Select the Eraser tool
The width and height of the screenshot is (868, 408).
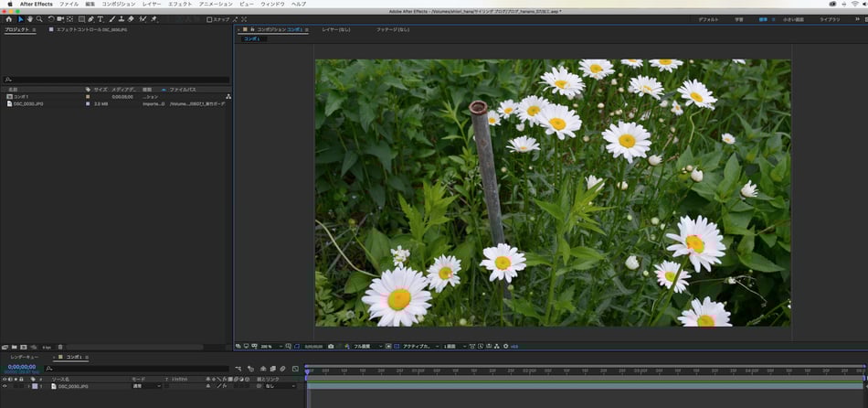coord(132,18)
